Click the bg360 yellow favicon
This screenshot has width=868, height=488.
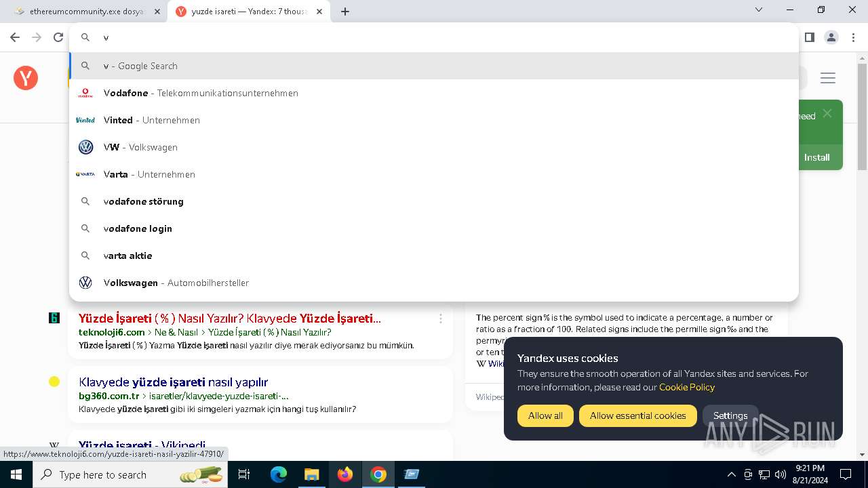click(54, 382)
